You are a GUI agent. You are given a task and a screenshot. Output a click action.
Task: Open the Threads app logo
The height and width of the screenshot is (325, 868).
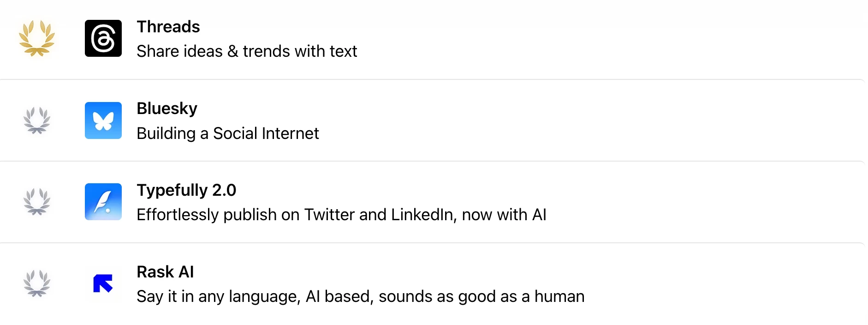point(103,38)
